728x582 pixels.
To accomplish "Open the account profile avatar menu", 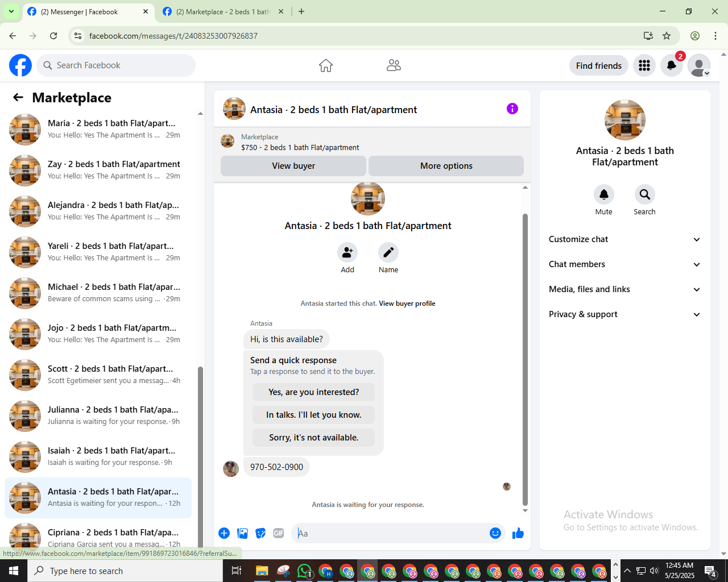I will pyautogui.click(x=699, y=65).
